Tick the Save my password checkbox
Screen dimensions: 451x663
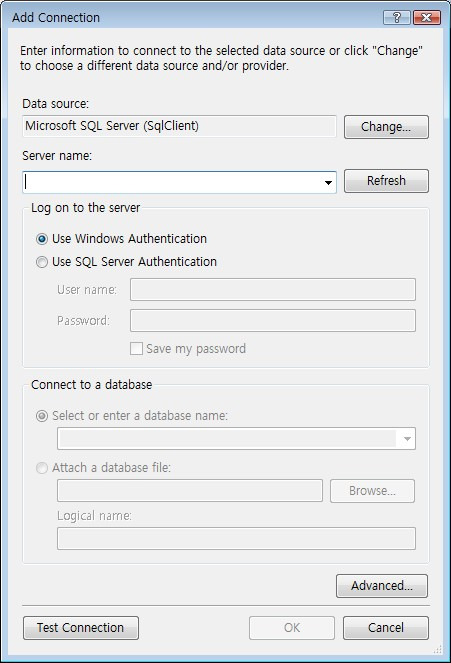[136, 349]
